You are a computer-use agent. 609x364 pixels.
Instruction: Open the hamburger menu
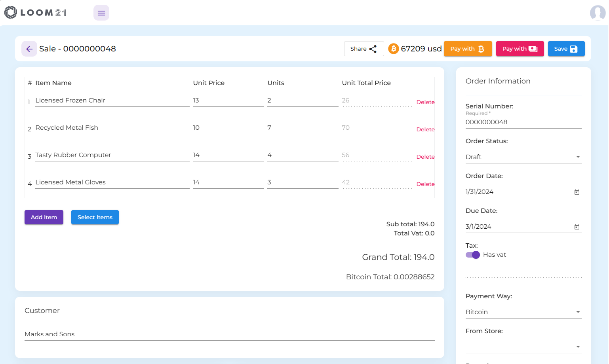click(101, 13)
